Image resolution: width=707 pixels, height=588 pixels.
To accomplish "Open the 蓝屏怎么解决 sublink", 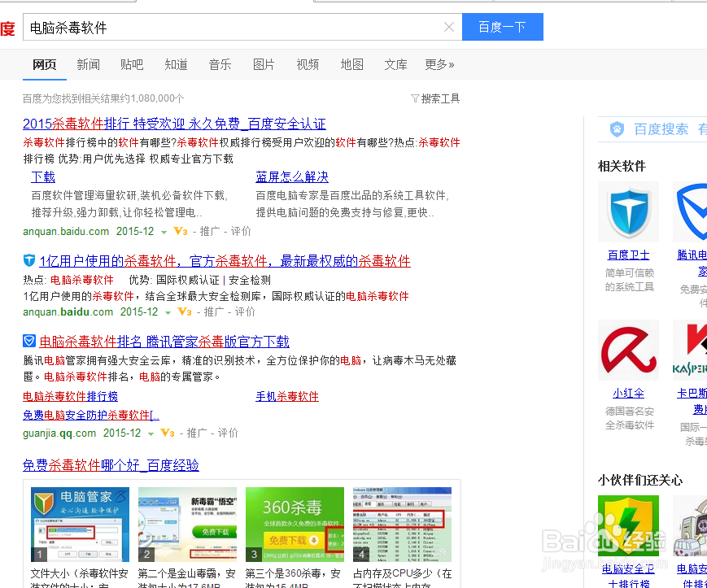I will point(292,177).
